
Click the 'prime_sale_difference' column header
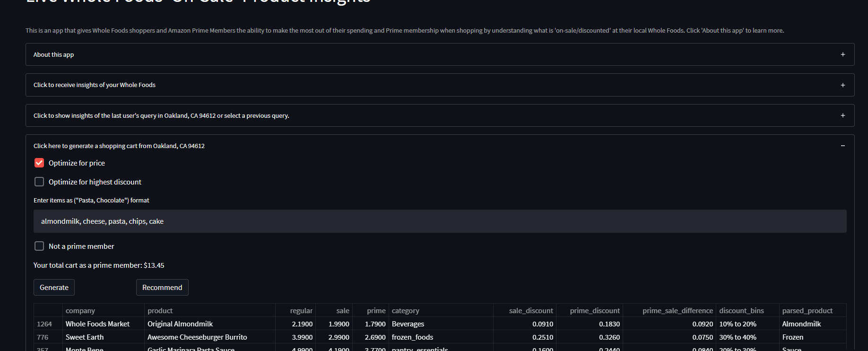[669, 310]
